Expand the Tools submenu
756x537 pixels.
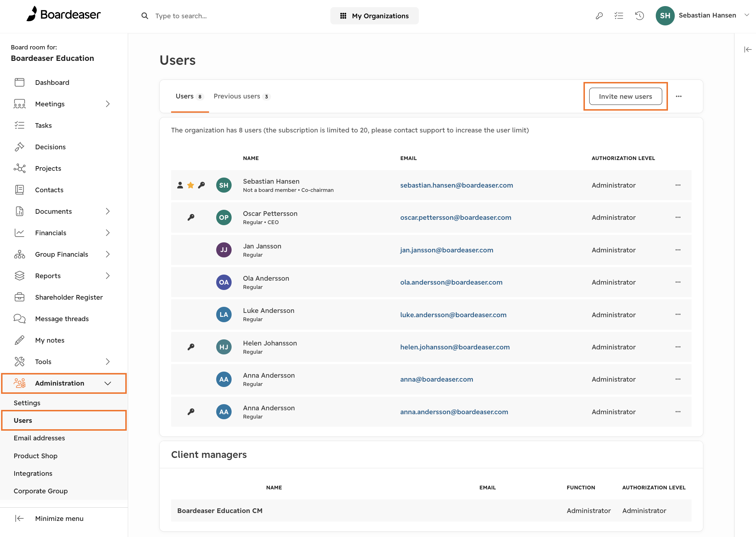(x=108, y=362)
